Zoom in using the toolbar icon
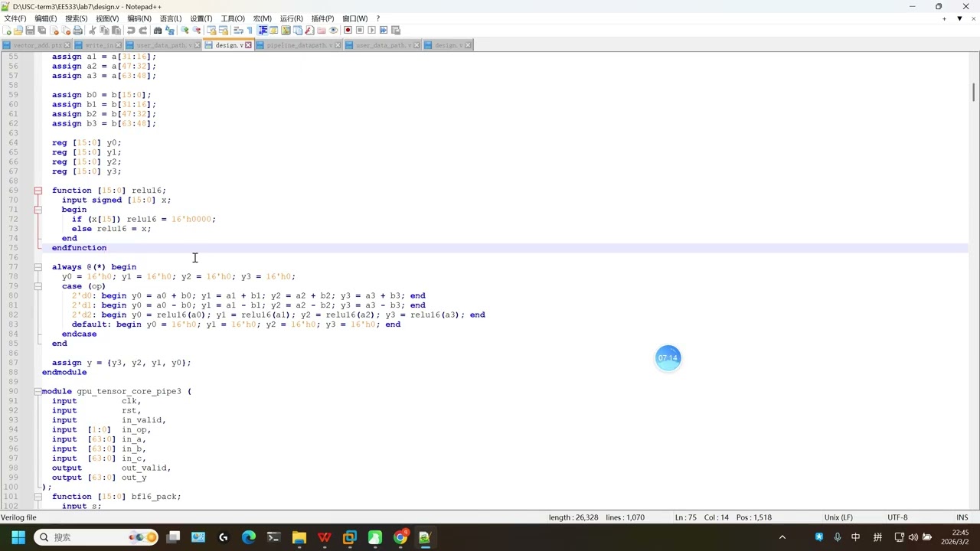 (x=185, y=31)
